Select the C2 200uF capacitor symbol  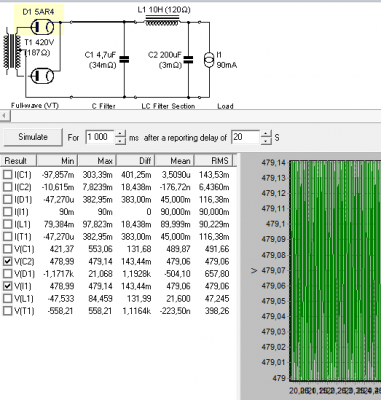point(188,60)
